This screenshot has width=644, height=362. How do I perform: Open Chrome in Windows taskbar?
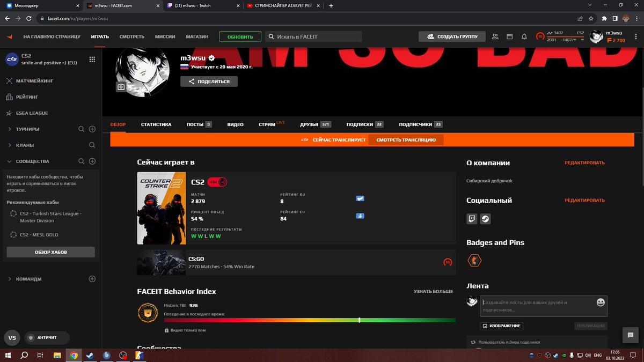coord(73,355)
